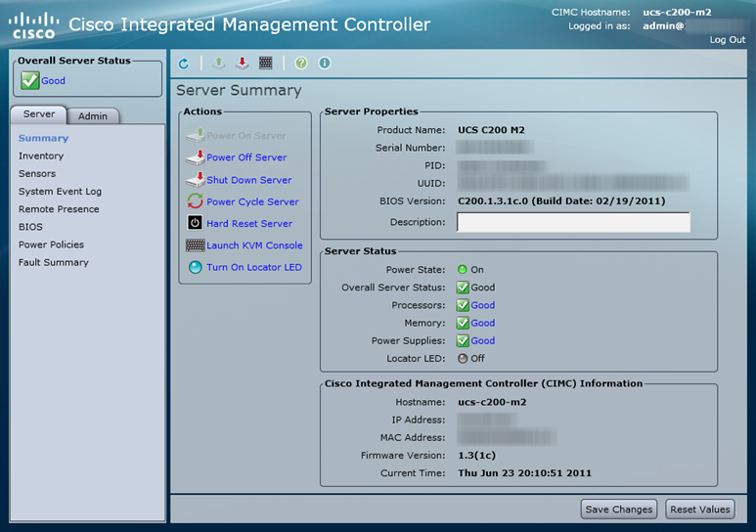Switch to the Admin tab

[93, 115]
